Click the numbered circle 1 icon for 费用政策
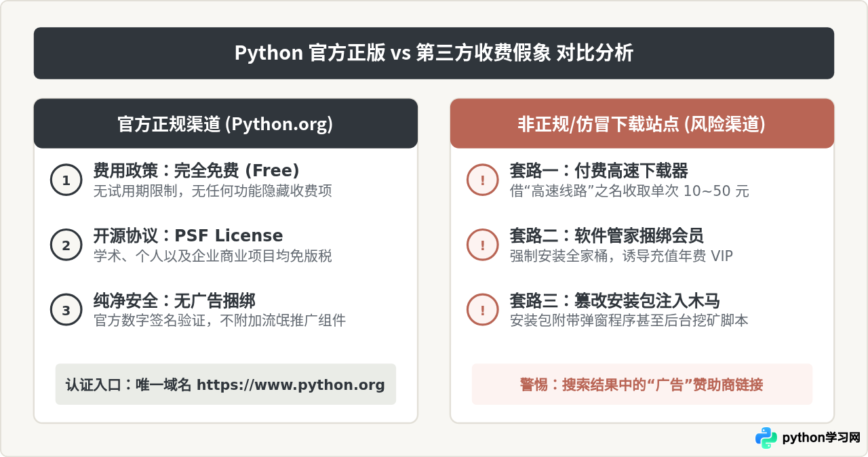868x457 pixels. pyautogui.click(x=66, y=180)
